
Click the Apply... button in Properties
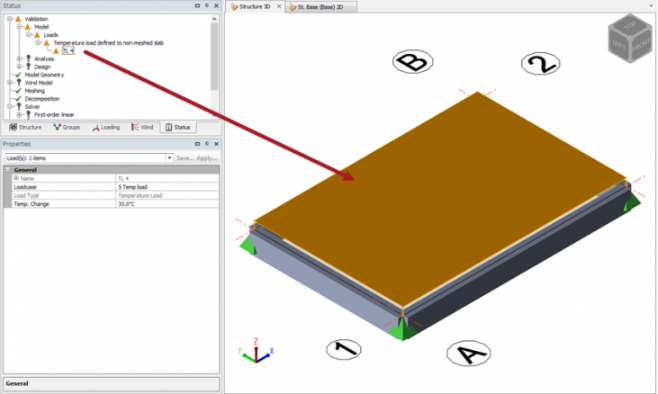[206, 158]
